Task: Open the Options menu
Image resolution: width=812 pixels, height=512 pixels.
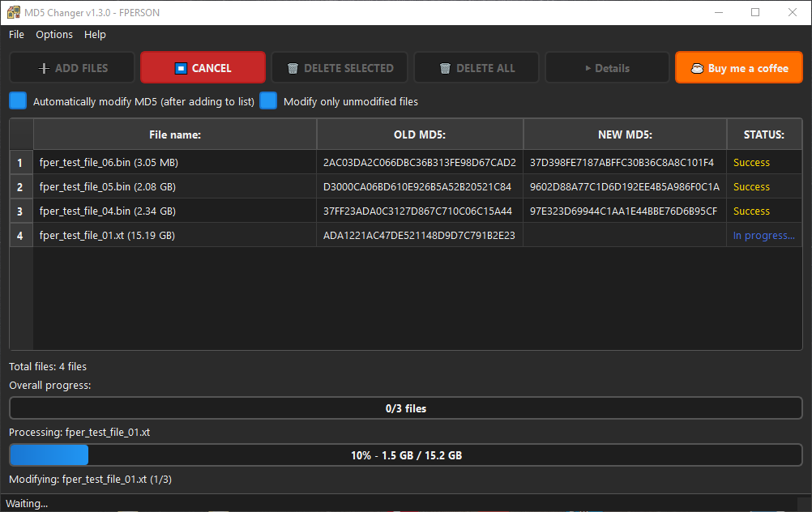Action: (x=54, y=35)
